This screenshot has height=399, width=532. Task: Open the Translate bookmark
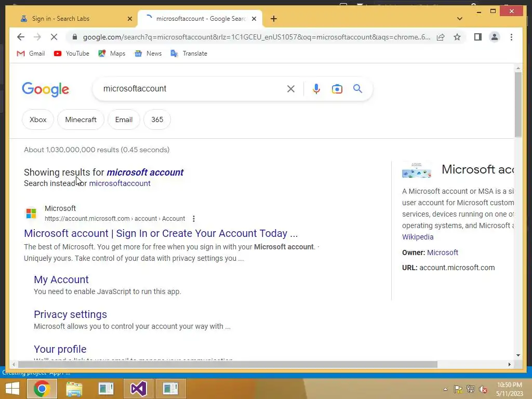pyautogui.click(x=189, y=54)
